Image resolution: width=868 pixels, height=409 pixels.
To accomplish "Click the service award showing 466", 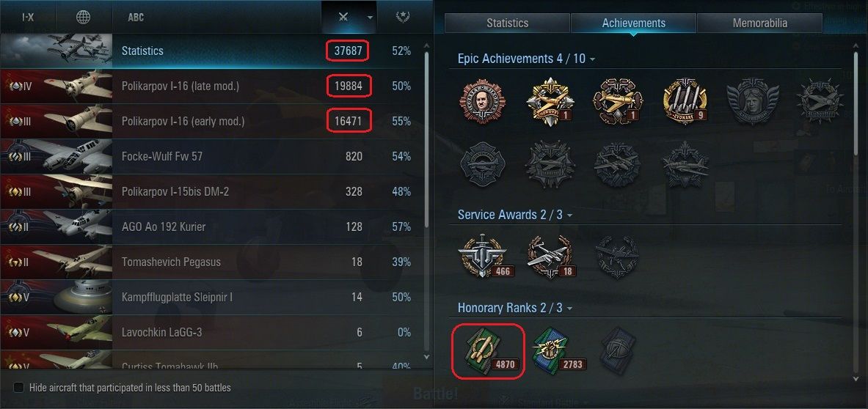I will 484,257.
